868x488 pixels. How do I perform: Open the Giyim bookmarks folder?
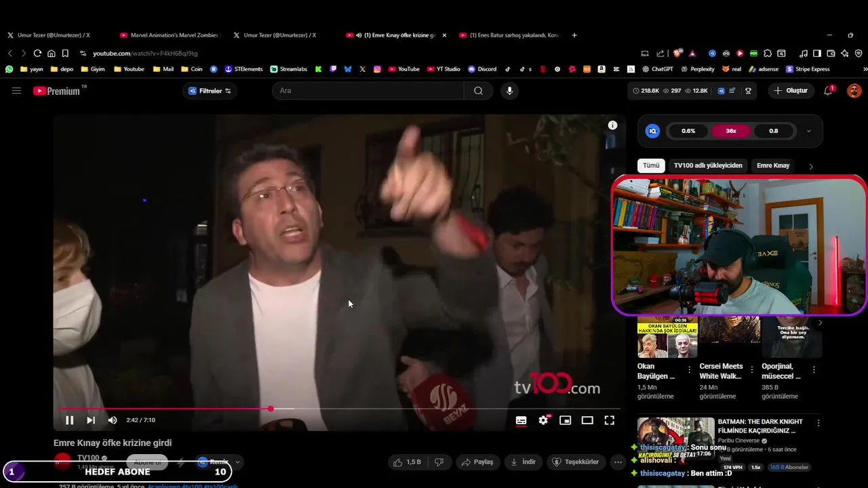click(93, 69)
